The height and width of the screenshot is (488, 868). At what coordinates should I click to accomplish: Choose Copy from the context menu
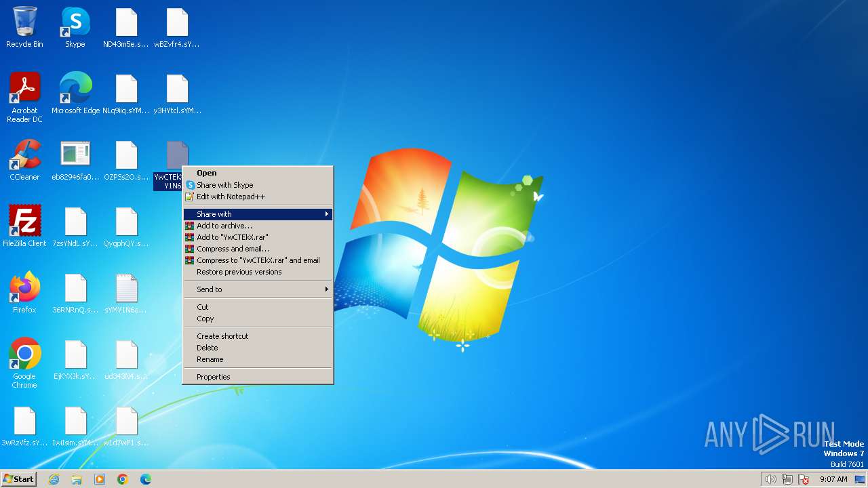(x=258, y=319)
